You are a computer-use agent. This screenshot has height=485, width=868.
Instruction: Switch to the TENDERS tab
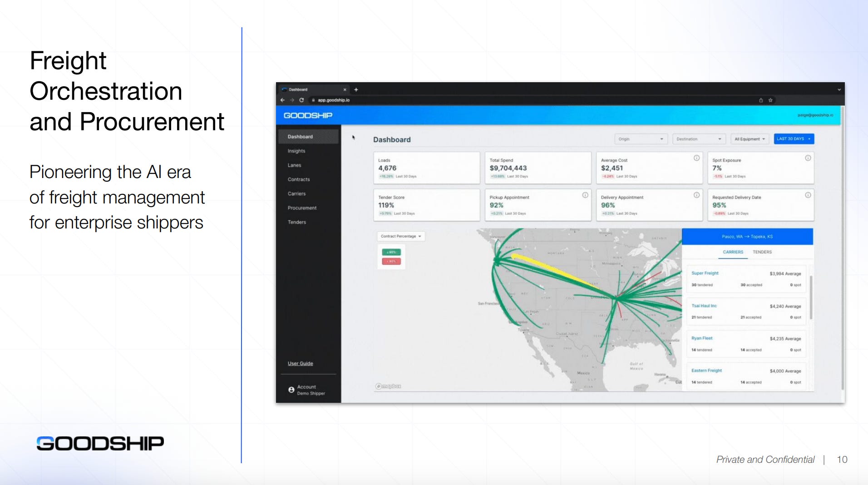pos(762,252)
